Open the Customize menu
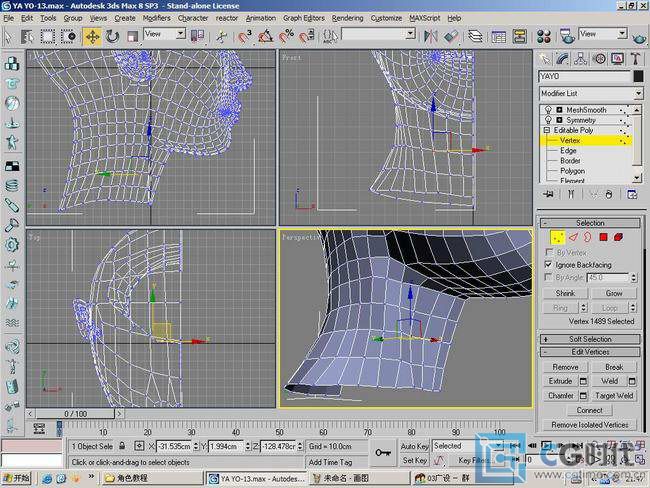 coord(386,18)
